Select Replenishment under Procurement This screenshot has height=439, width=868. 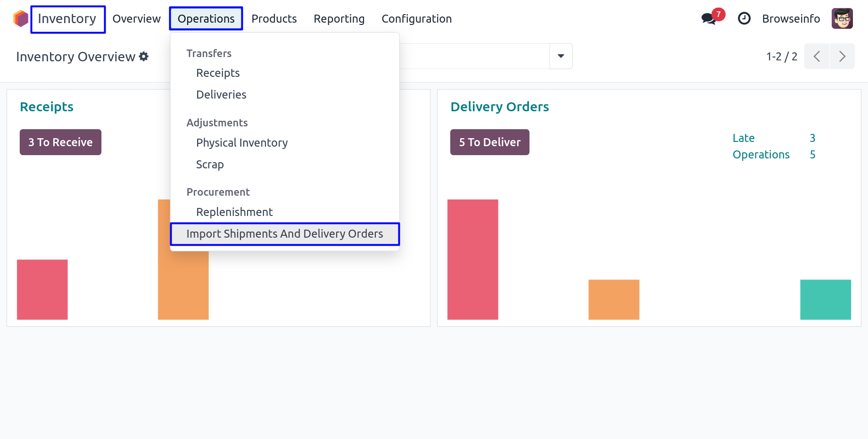coord(234,212)
